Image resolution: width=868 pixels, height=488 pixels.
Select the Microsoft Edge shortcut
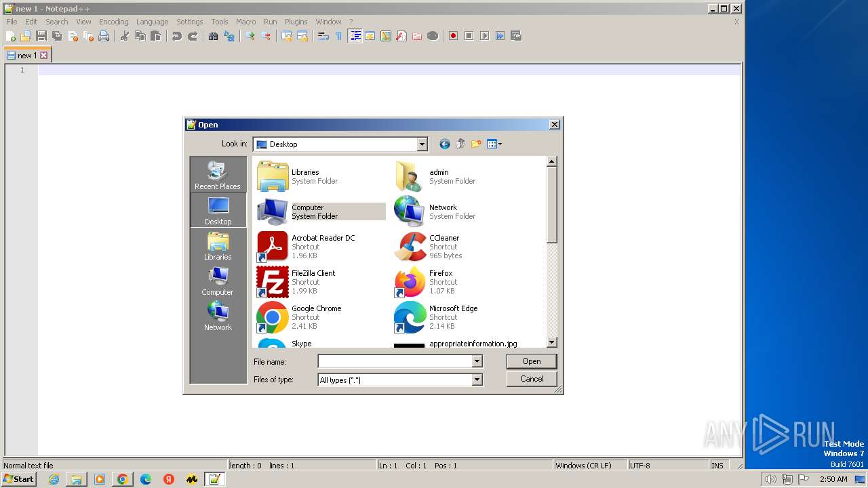coord(458,317)
